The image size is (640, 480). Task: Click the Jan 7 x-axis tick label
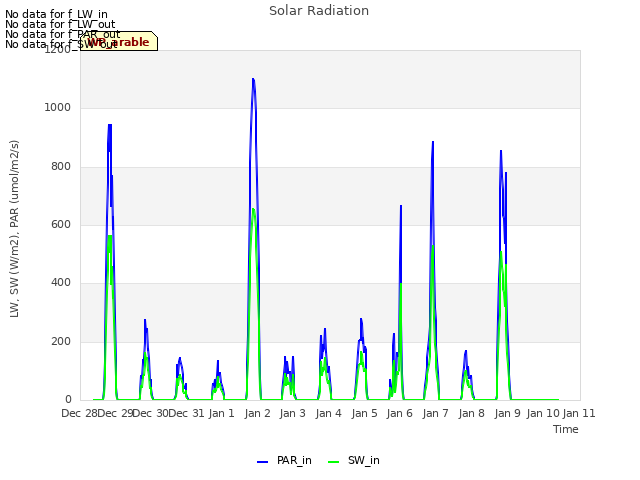click(x=436, y=413)
